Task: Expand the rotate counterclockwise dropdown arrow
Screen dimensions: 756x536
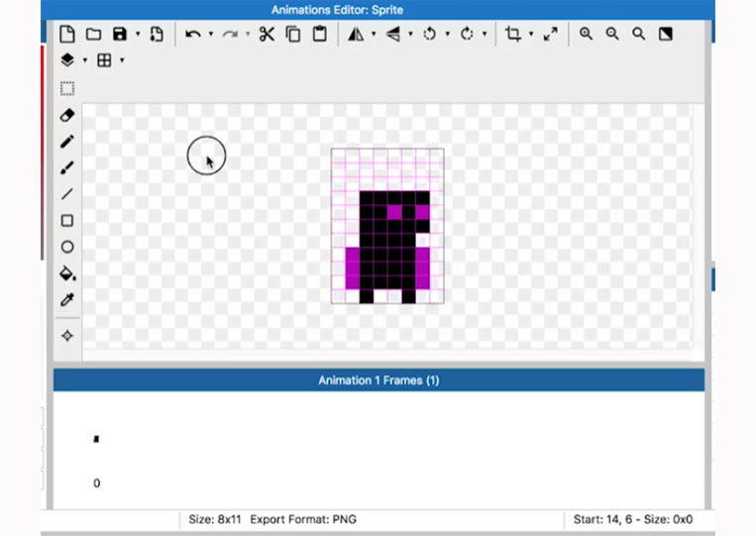Action: point(448,35)
